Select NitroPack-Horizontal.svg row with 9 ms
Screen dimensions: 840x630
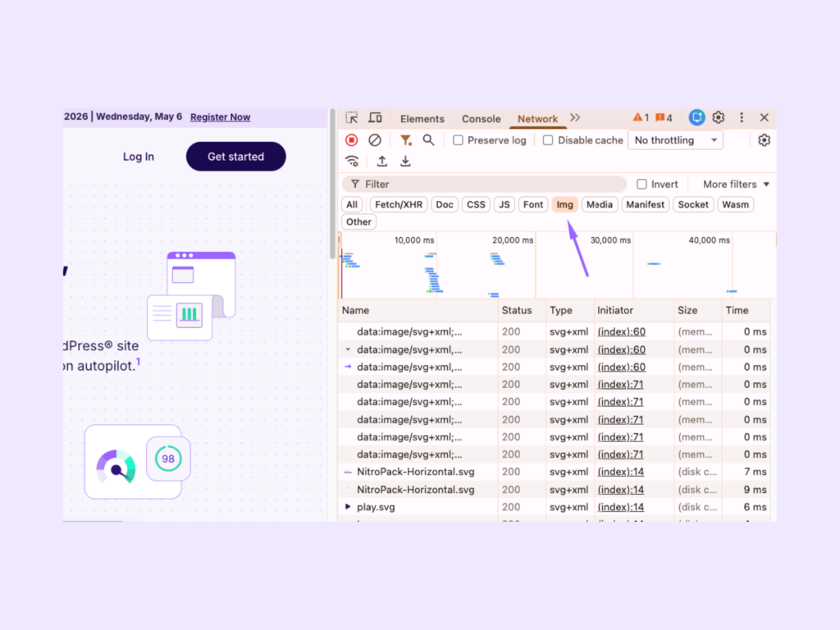[555, 490]
